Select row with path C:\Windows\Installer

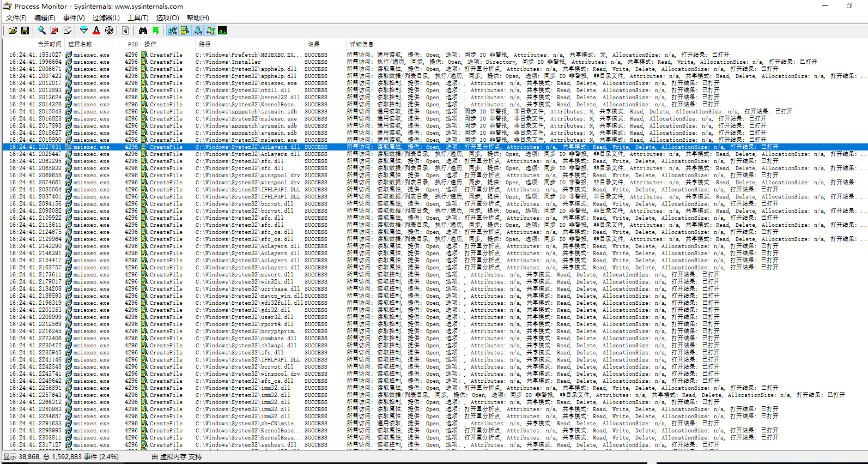tap(435, 62)
